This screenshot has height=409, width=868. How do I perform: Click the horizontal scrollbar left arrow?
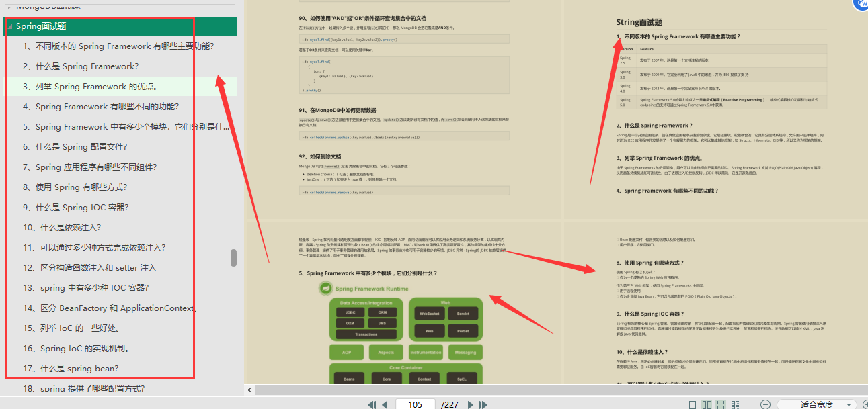tap(249, 390)
